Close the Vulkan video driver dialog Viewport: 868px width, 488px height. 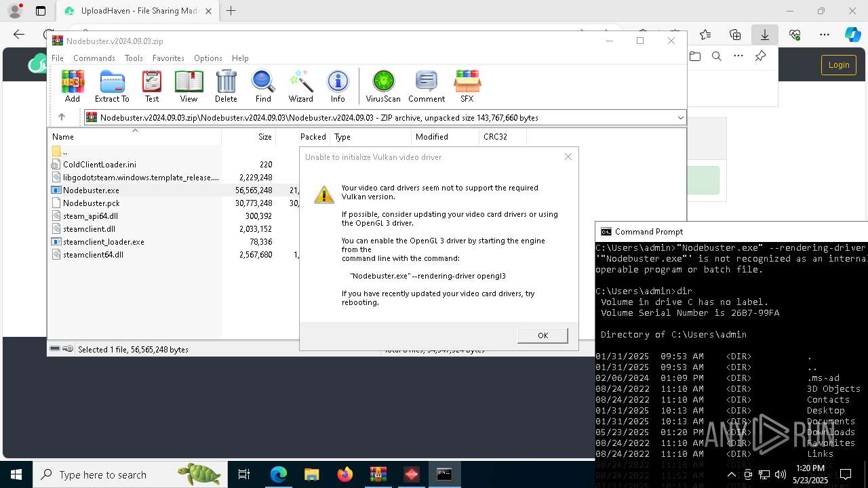coord(568,157)
